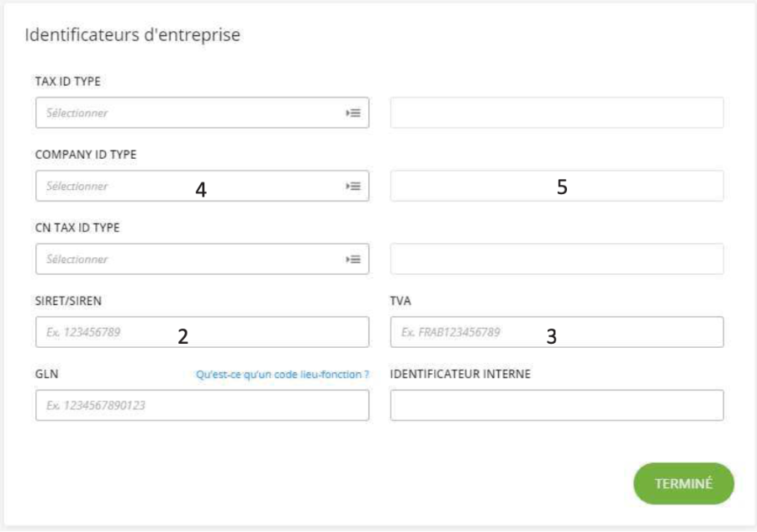Click the IDENTIFICATEUR INTERNE label
The image size is (757, 532).
coord(460,374)
